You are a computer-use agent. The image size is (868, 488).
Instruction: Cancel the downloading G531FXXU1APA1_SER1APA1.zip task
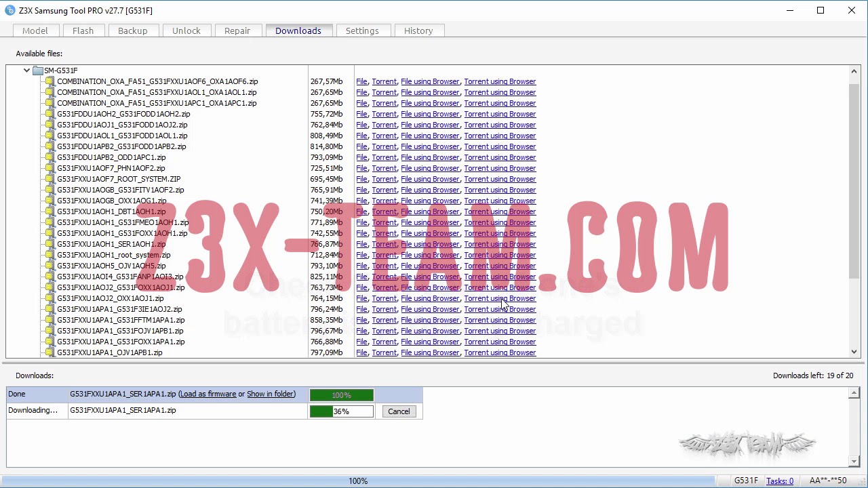399,411
